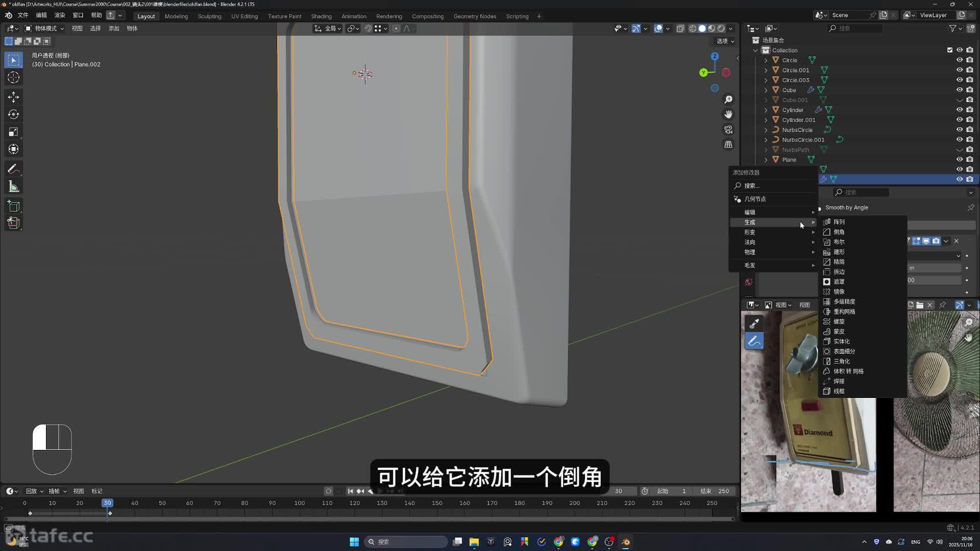Select the Measure ruler tool
Viewport: 980px width, 551px height.
coord(14,187)
